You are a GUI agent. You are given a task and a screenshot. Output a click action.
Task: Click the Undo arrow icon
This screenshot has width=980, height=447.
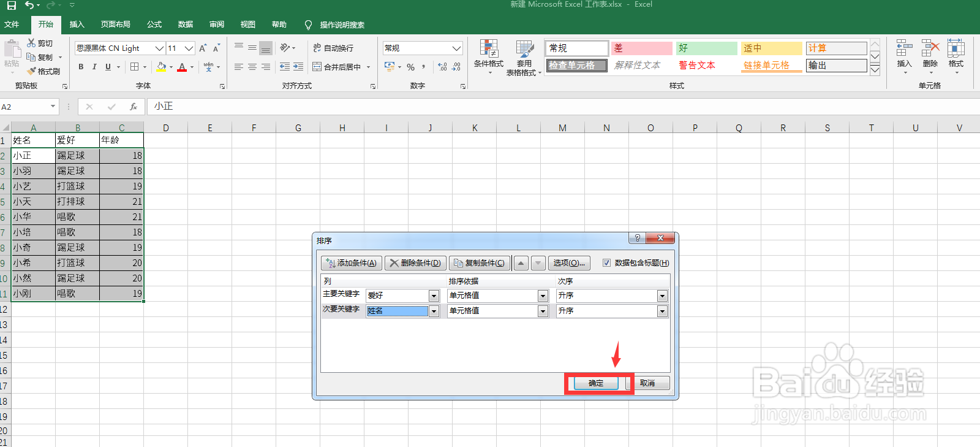[x=29, y=6]
